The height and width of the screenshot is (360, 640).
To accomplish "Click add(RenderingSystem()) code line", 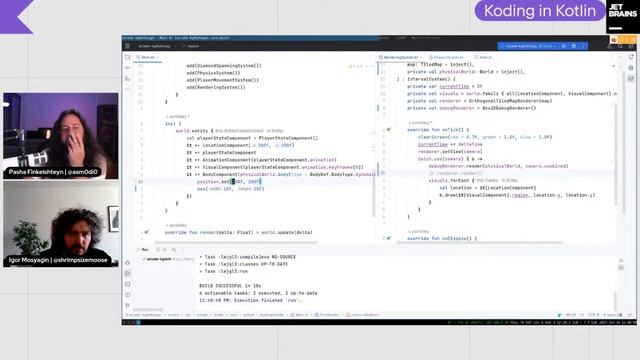I will 216,87.
